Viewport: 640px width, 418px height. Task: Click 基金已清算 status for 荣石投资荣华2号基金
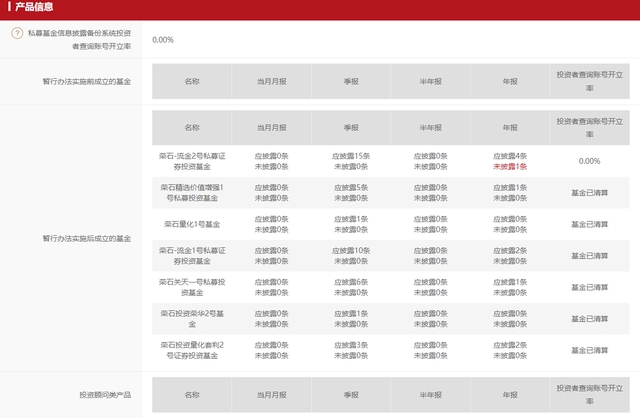pyautogui.click(x=589, y=319)
